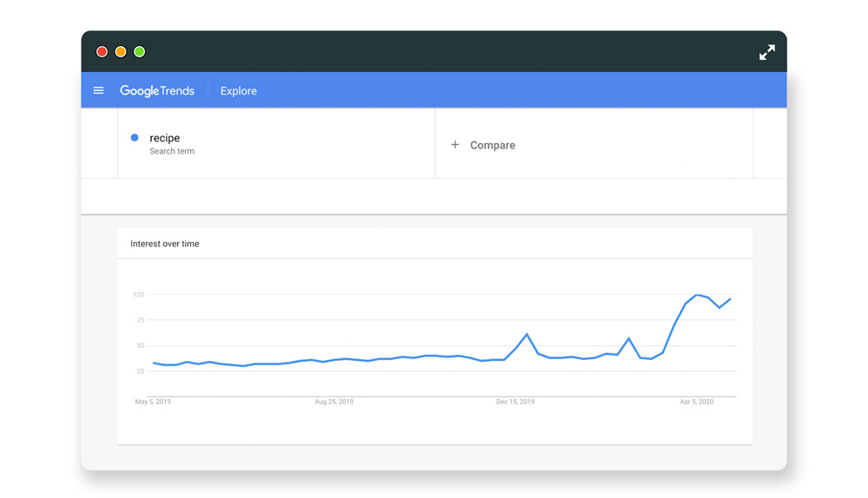The height and width of the screenshot is (498, 868).
Task: Click the Compare text label
Action: (x=492, y=145)
